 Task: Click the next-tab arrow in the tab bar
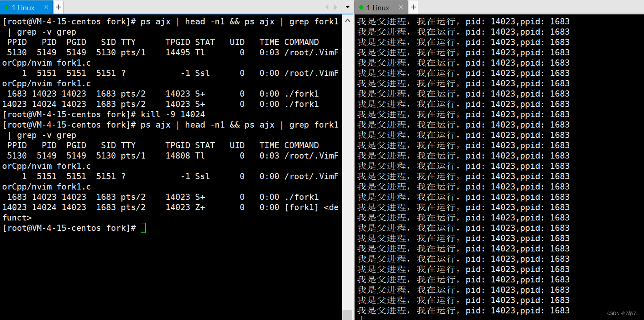click(336, 7)
